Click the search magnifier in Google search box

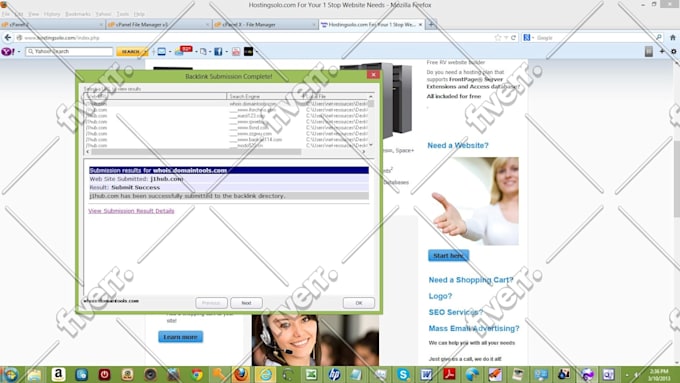click(659, 38)
